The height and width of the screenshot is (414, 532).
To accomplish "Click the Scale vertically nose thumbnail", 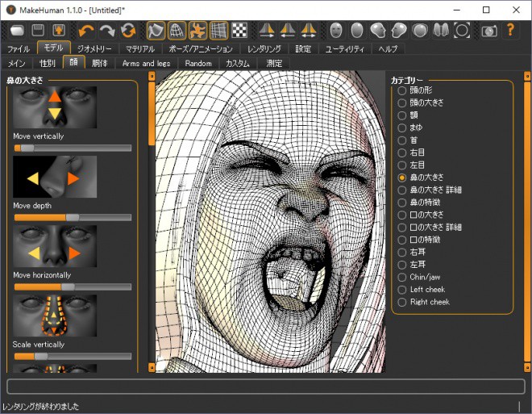I will click(x=55, y=316).
